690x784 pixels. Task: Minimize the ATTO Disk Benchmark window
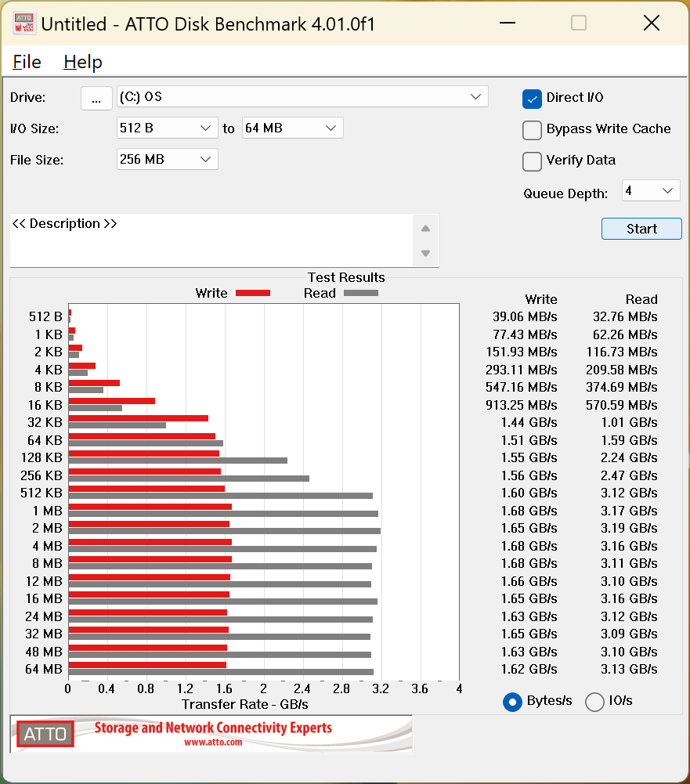pyautogui.click(x=507, y=23)
